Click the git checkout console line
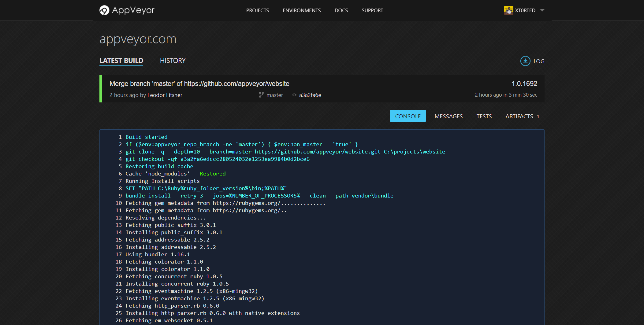Viewport: 644px width, 325px height. pos(218,159)
